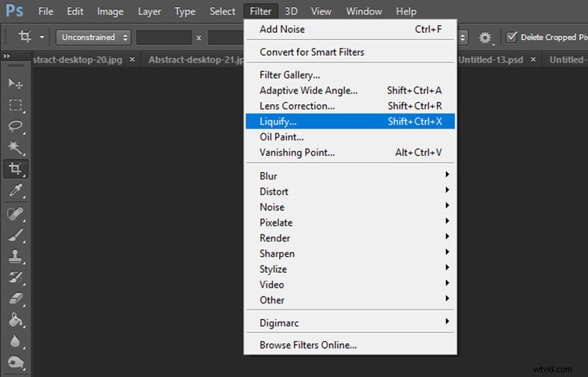
Task: Open the File menu
Action: (45, 12)
